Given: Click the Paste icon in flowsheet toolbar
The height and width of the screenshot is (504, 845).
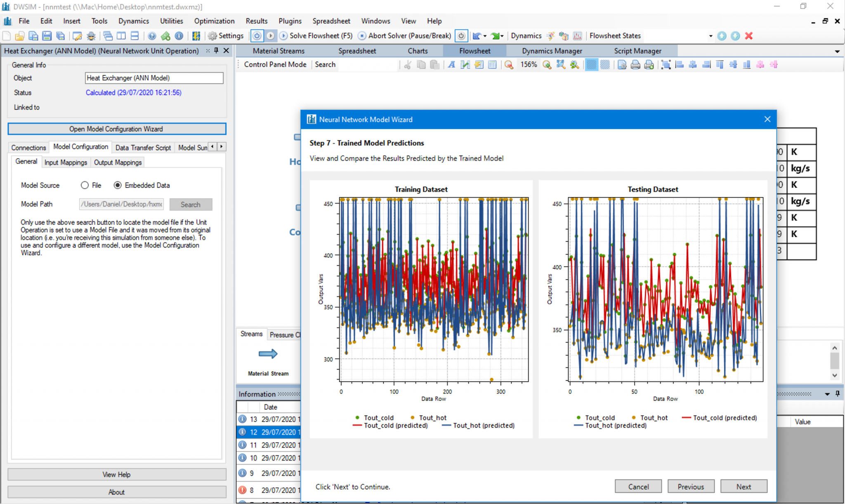Looking at the screenshot, I should 434,64.
